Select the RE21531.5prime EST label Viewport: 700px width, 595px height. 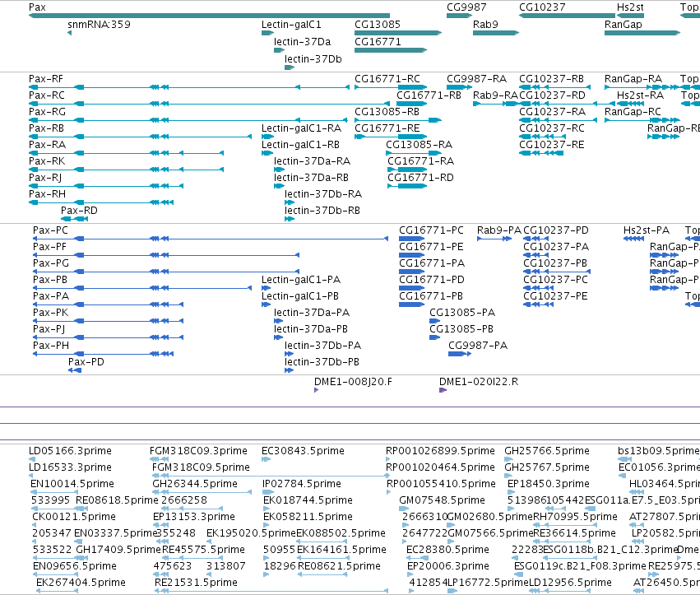click(x=196, y=583)
